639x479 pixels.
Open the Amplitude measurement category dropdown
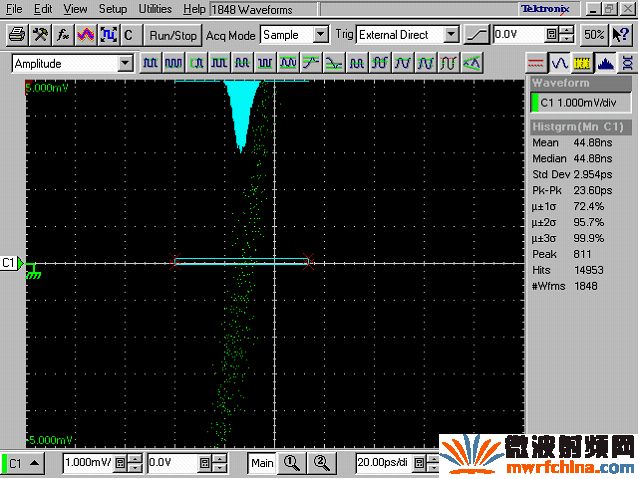[x=125, y=64]
